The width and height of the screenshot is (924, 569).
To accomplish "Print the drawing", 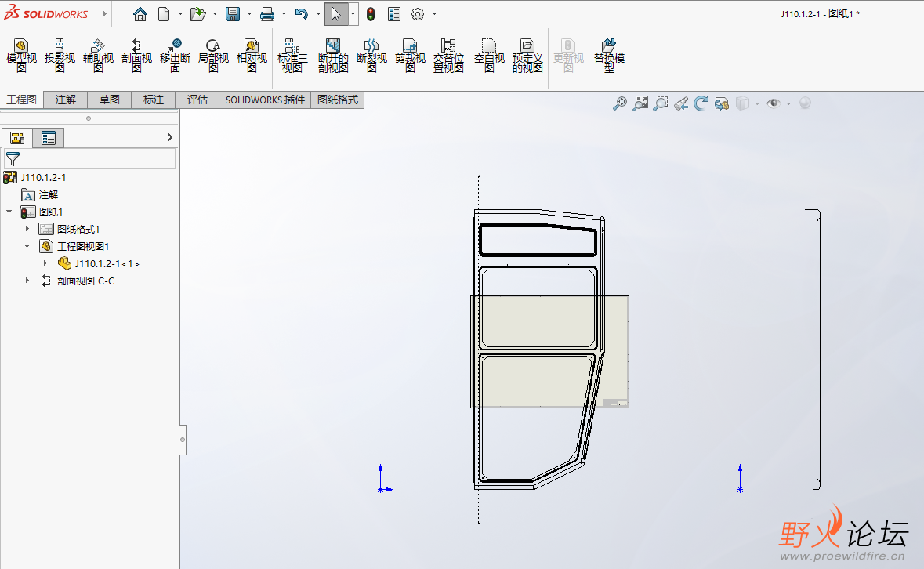I will (x=267, y=14).
